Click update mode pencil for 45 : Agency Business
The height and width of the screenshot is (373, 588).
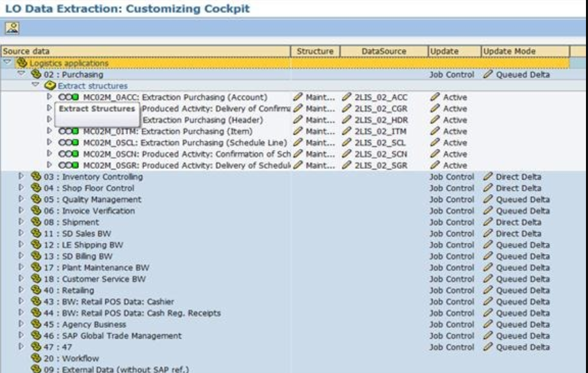[x=488, y=324]
